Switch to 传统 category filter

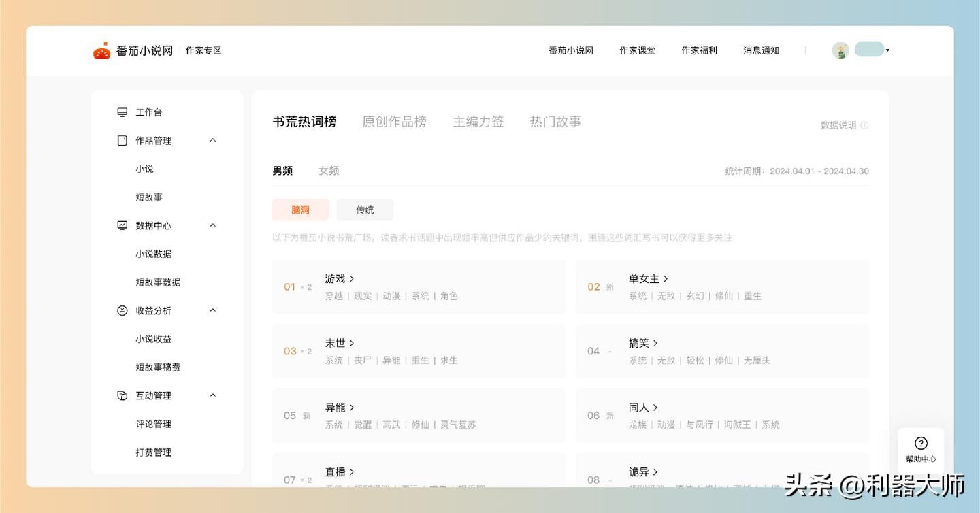[365, 210]
